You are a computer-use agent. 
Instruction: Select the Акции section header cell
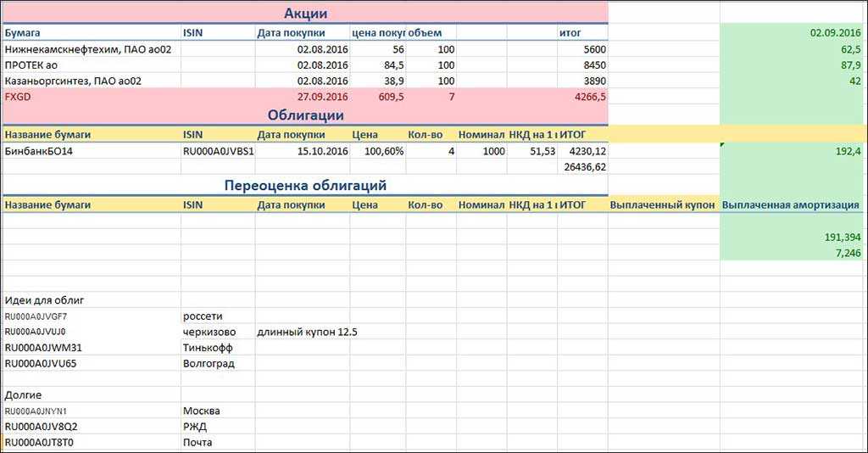pos(303,14)
